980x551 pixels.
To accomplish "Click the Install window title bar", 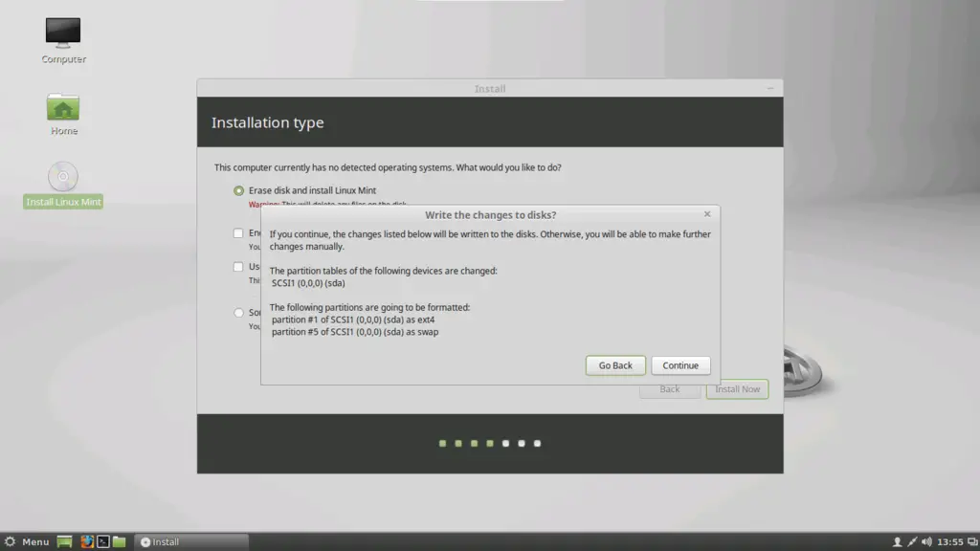I will point(490,88).
